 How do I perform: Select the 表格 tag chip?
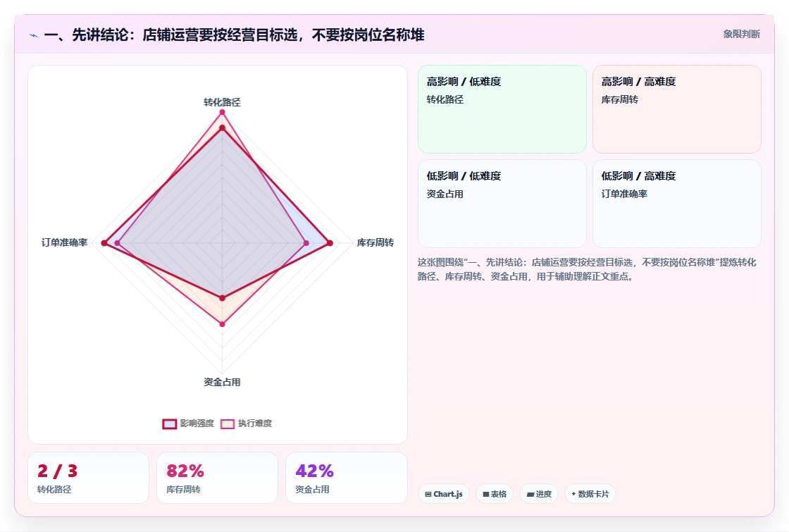click(494, 494)
